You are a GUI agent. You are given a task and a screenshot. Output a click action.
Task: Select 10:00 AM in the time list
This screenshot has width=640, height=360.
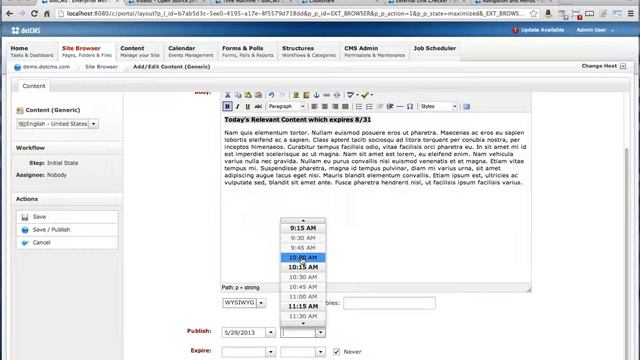tap(303, 258)
